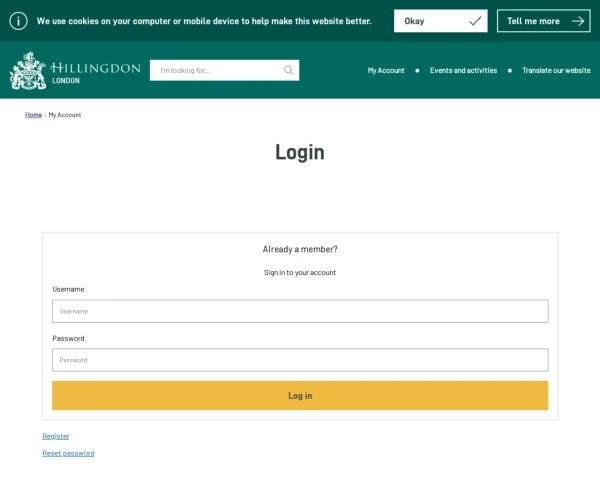
Task: Select Translate our website
Action: click(x=556, y=70)
